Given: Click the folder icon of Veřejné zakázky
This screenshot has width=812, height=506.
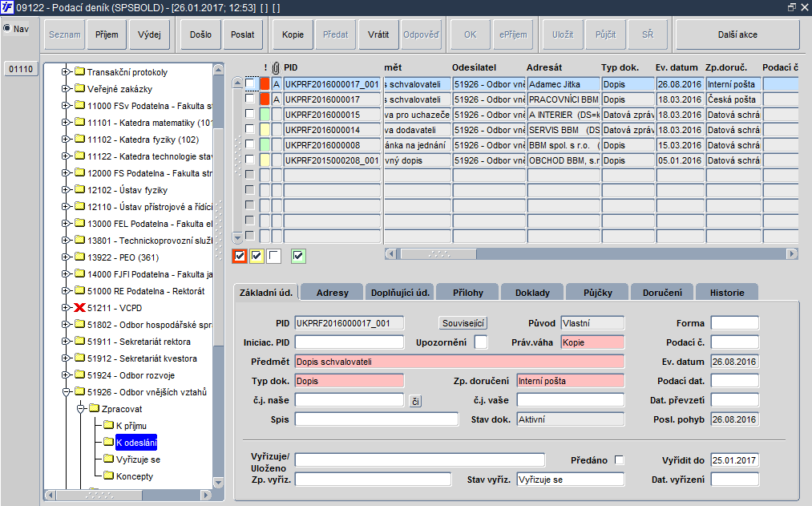Looking at the screenshot, I should [x=79, y=89].
